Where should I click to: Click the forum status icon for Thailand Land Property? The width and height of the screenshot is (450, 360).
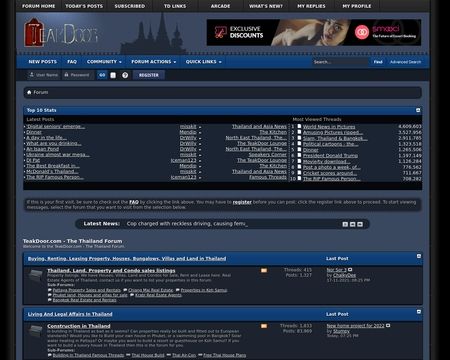35,276
